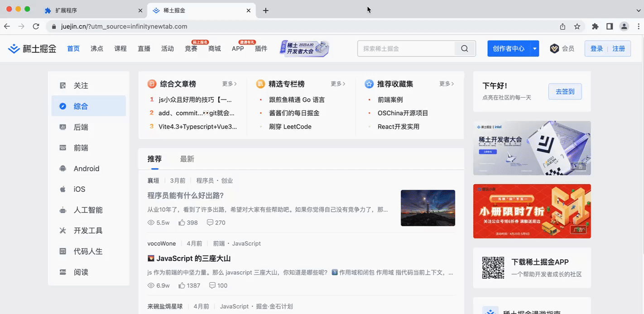Open a new browser tab with plus

tap(266, 10)
